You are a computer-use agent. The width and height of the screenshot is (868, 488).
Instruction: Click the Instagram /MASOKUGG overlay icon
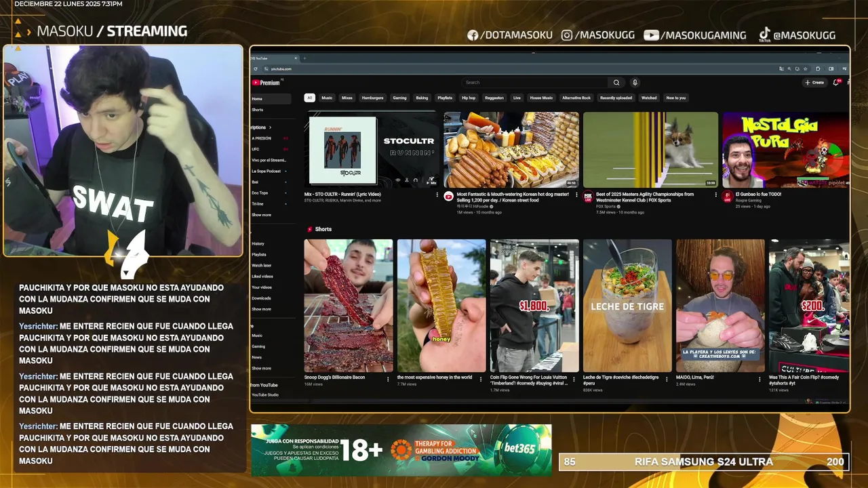pos(567,35)
